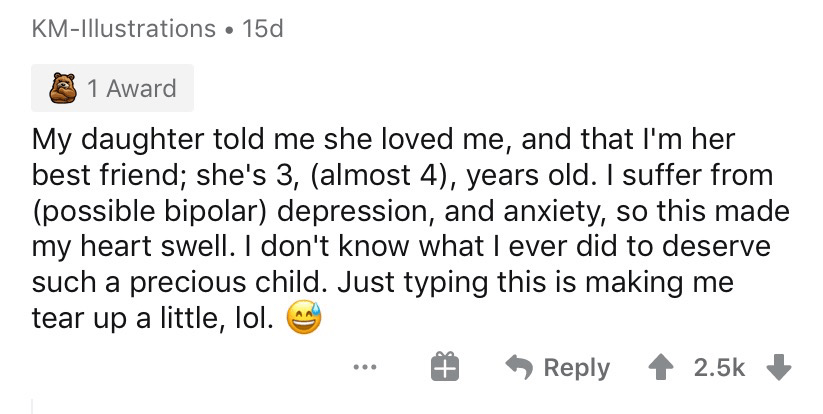
Task: Open the '1 Award' details label
Action: tap(132, 88)
